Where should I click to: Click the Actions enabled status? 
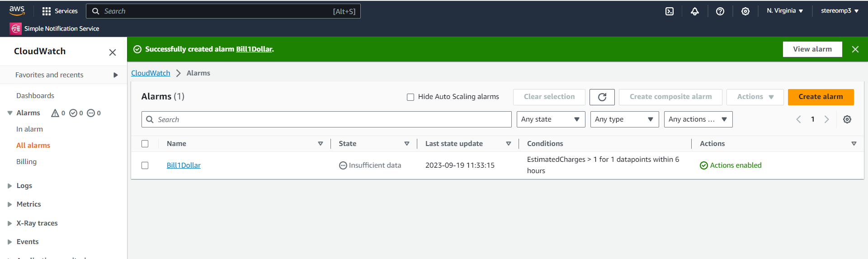[731, 165]
